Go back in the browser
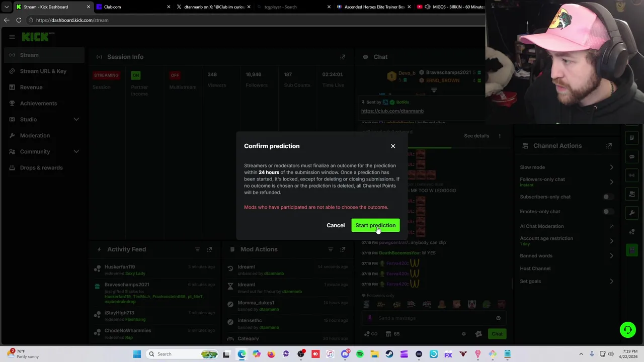Viewport: 644px width, 362px height. (x=7, y=20)
